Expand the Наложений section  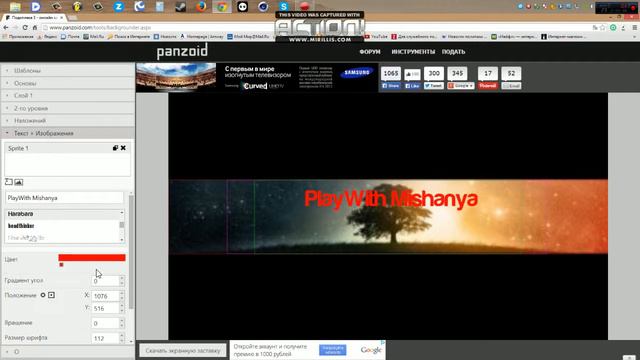[x=67, y=121]
